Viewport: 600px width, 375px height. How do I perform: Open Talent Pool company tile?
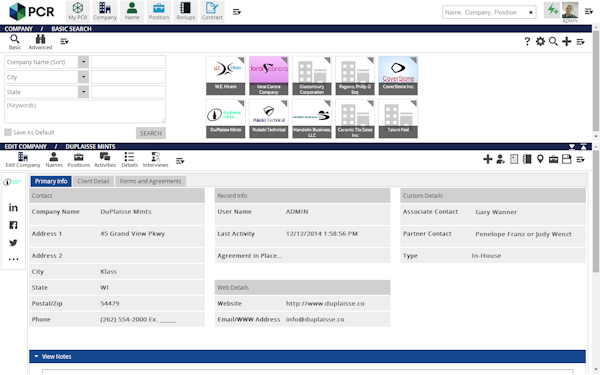point(398,119)
